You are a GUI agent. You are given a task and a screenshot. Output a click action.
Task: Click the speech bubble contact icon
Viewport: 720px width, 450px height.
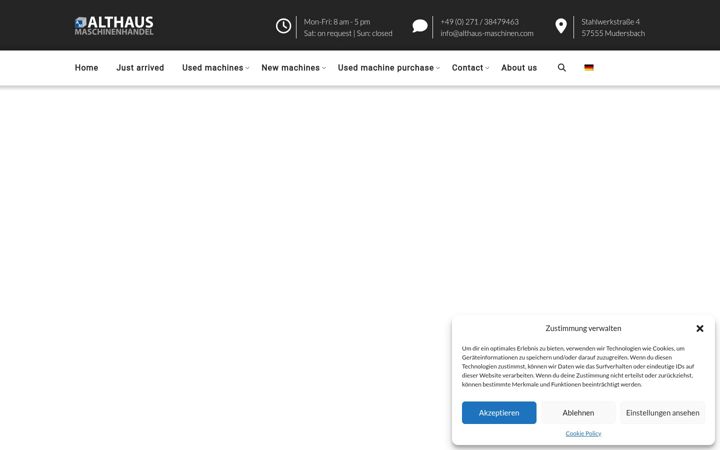[420, 26]
